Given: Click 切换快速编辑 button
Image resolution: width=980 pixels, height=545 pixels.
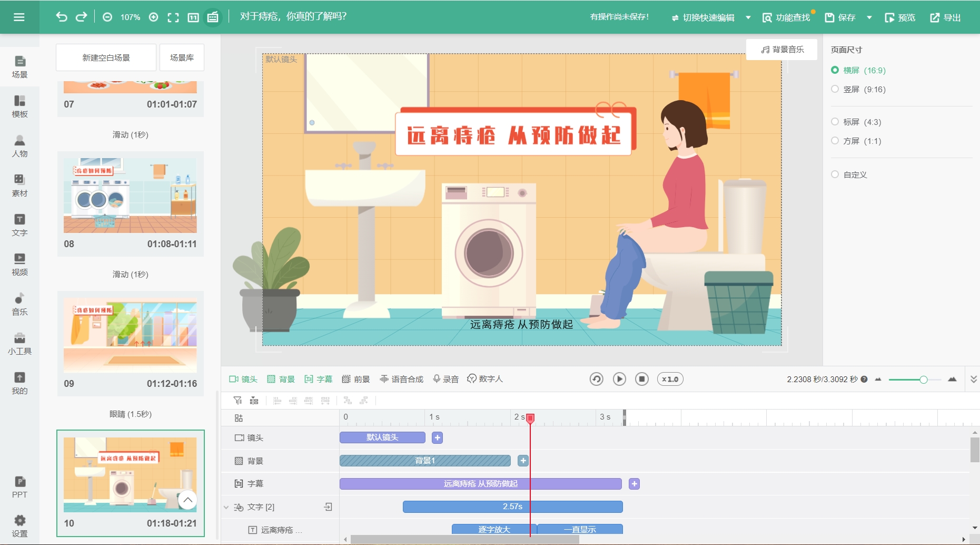Looking at the screenshot, I should click(x=703, y=17).
